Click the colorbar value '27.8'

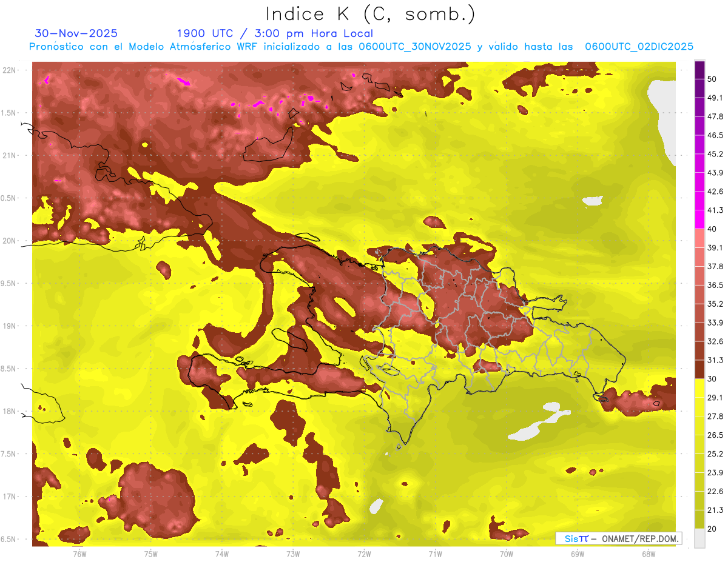(x=715, y=416)
